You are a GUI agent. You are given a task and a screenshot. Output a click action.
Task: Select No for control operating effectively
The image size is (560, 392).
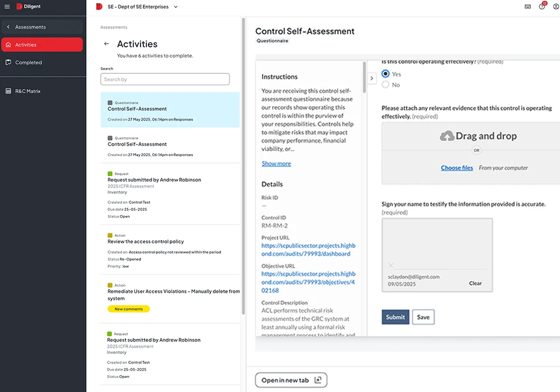tap(385, 84)
